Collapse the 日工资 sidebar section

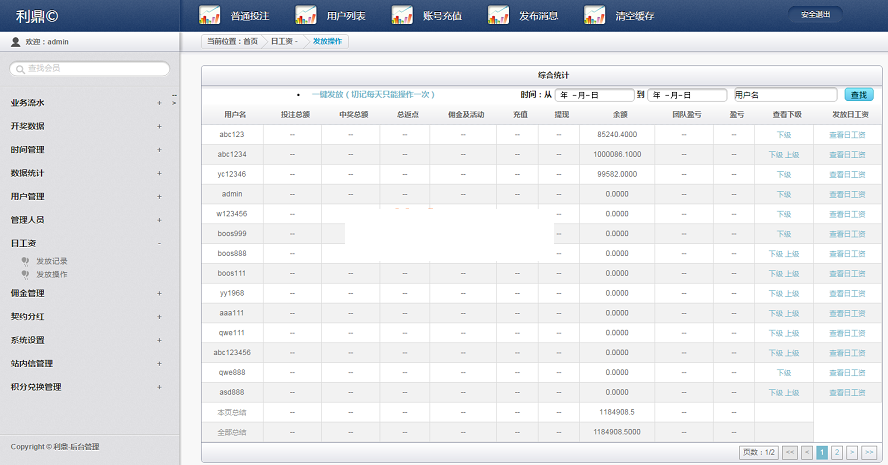coord(159,243)
